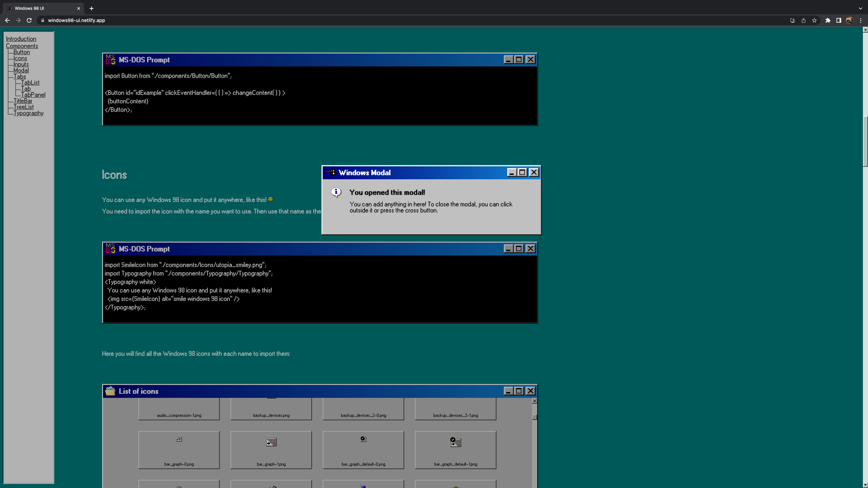
Task: Click the bar_graph_default-1.png icon tile
Action: point(455,450)
